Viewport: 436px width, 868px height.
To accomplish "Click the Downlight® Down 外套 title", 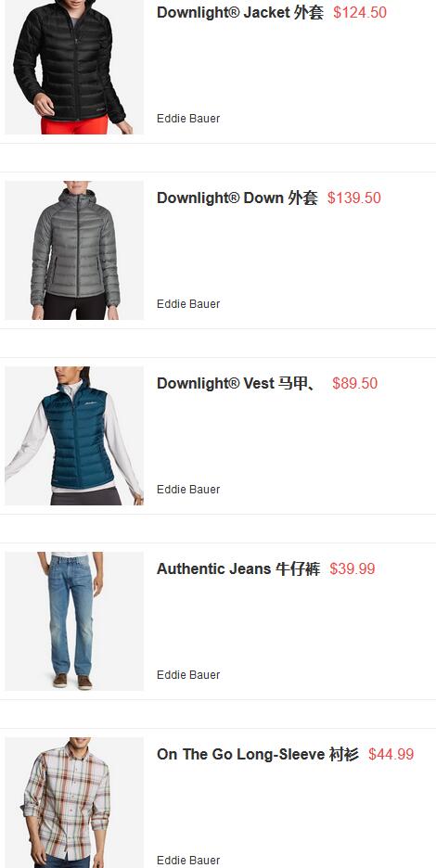I will (237, 198).
